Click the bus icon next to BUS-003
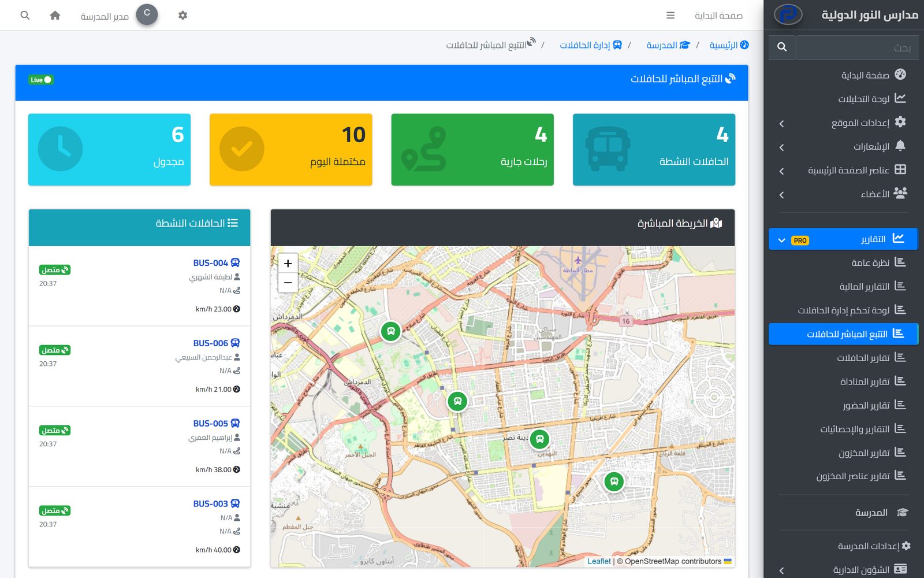Image resolution: width=924 pixels, height=578 pixels. 235,504
